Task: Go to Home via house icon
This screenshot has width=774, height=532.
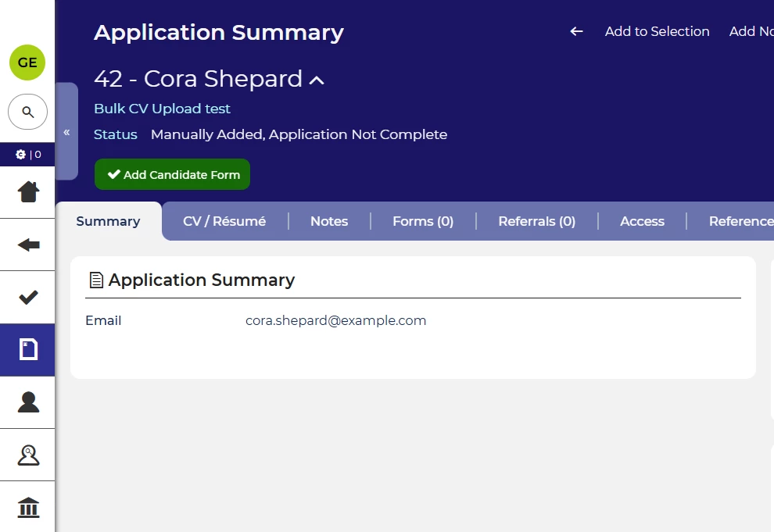Action: point(28,191)
